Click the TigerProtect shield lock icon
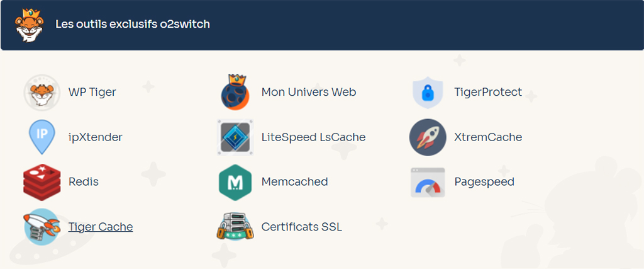Viewport: 644px width, 269px height. pos(428,92)
